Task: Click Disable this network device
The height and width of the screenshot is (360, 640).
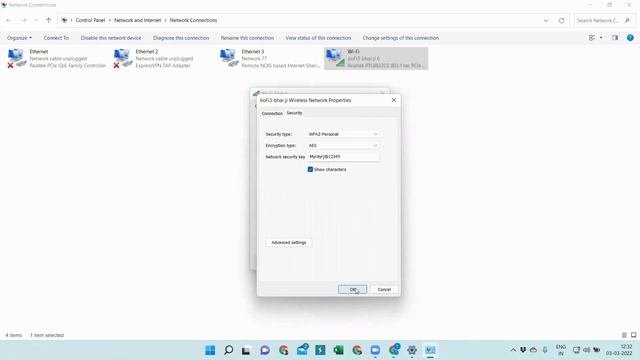Action: pyautogui.click(x=111, y=38)
